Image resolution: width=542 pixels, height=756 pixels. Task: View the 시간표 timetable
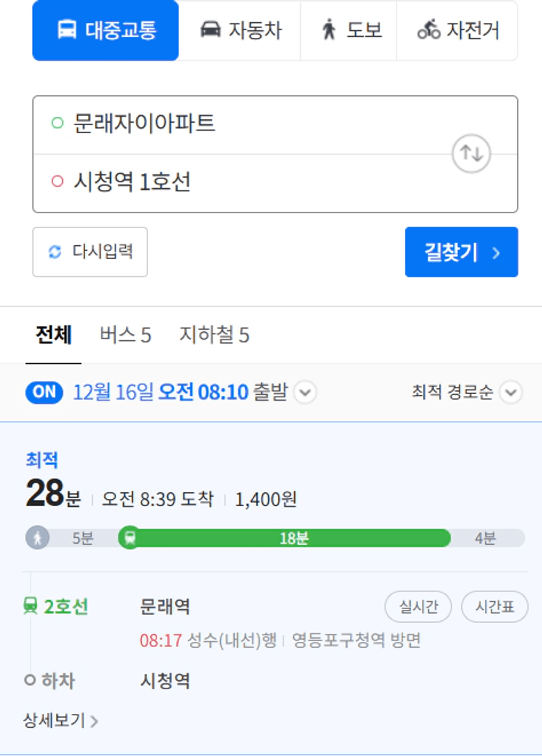click(495, 607)
